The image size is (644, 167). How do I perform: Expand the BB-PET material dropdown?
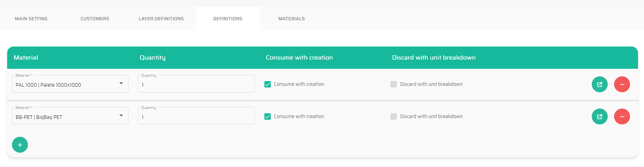point(121,116)
